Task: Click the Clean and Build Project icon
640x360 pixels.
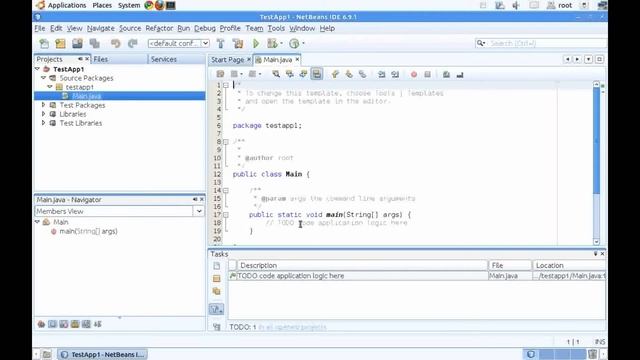Action: click(x=238, y=43)
